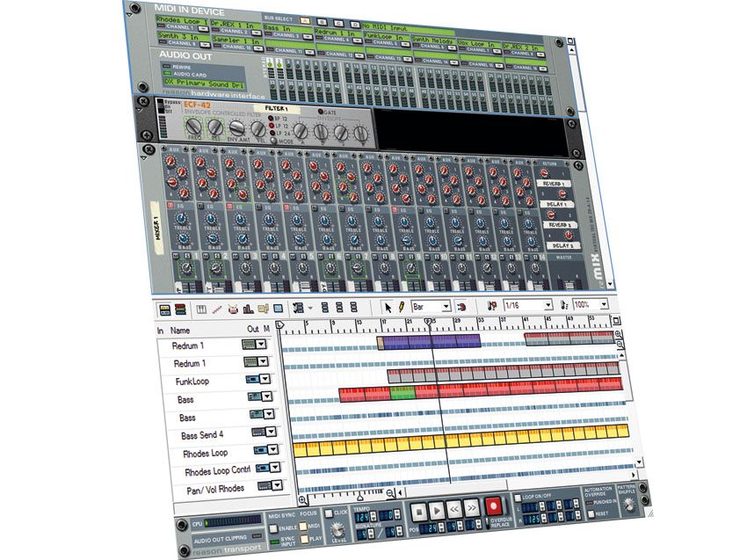This screenshot has height=560, width=747.
Task: Click the Filter 1 device name label
Action: click(x=277, y=109)
